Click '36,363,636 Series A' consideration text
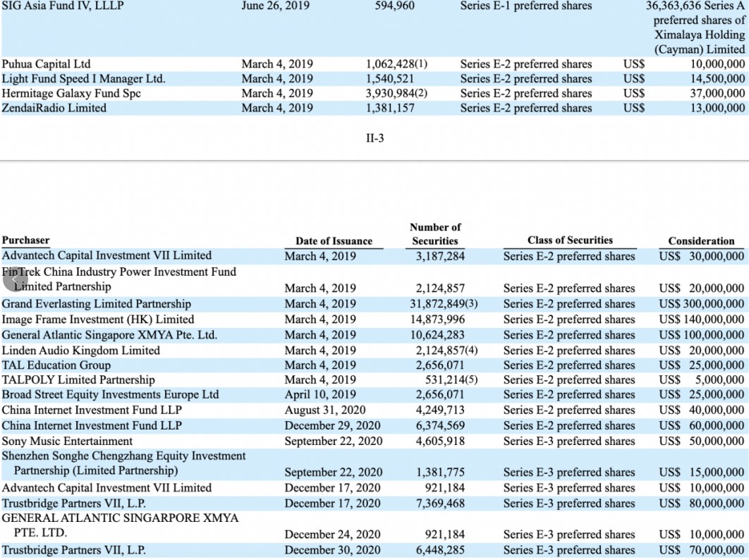749x560 pixels. point(695,6)
